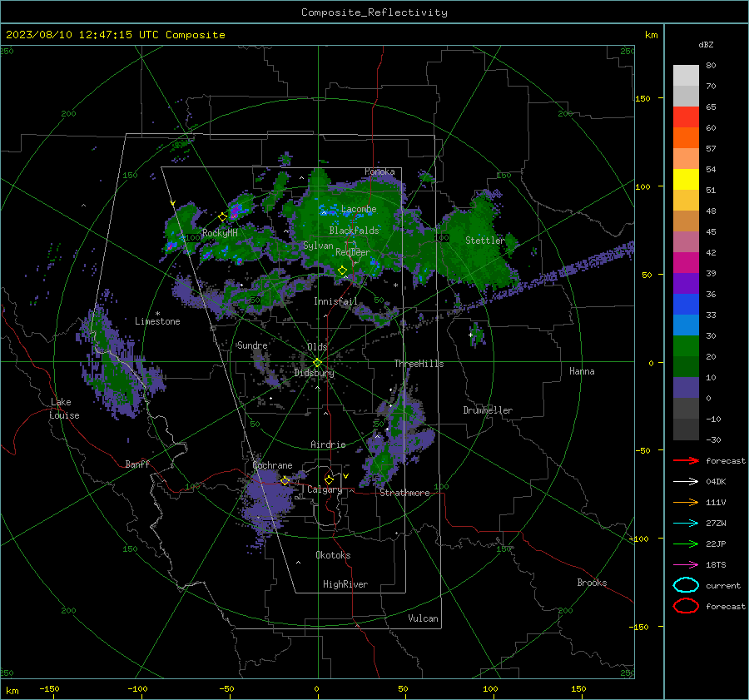The width and height of the screenshot is (749, 700).
Task: Click the bright yellow swatch below 54 dBZ
Action: 686,179
